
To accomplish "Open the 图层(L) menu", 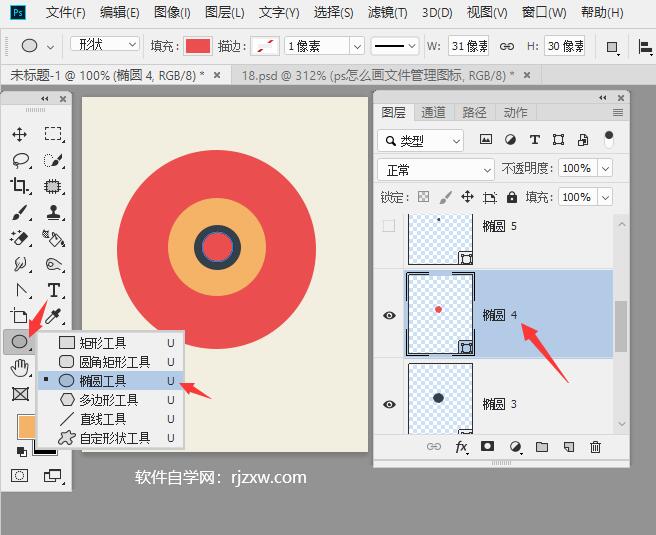I will 225,13.
